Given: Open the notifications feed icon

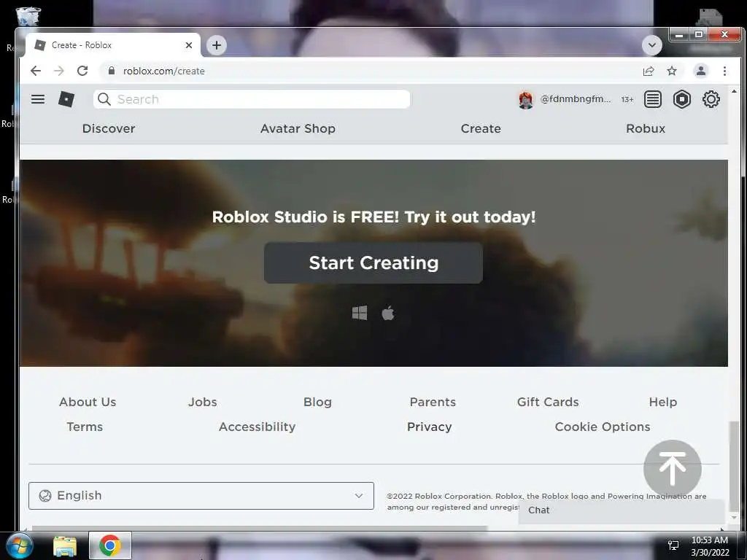Looking at the screenshot, I should pos(652,99).
